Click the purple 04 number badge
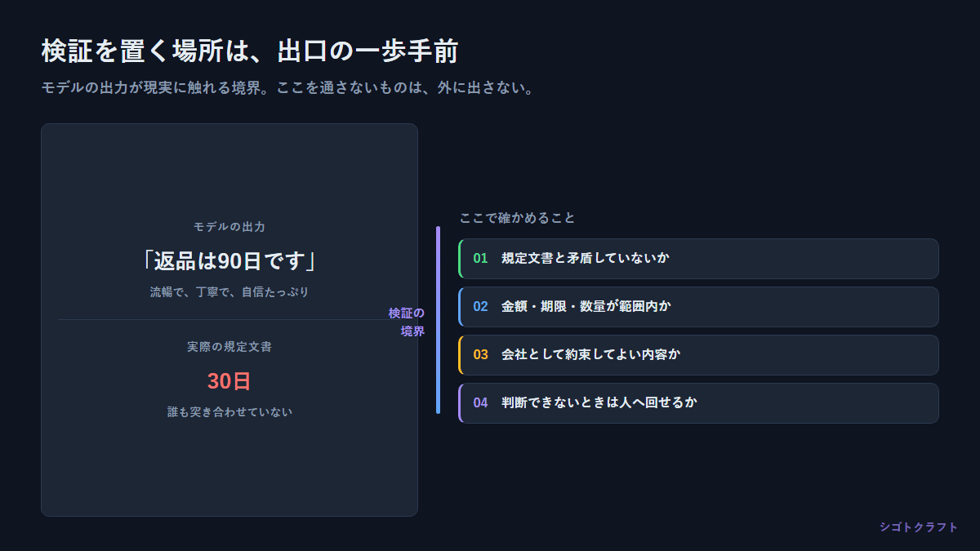The width and height of the screenshot is (980, 551). coord(480,403)
